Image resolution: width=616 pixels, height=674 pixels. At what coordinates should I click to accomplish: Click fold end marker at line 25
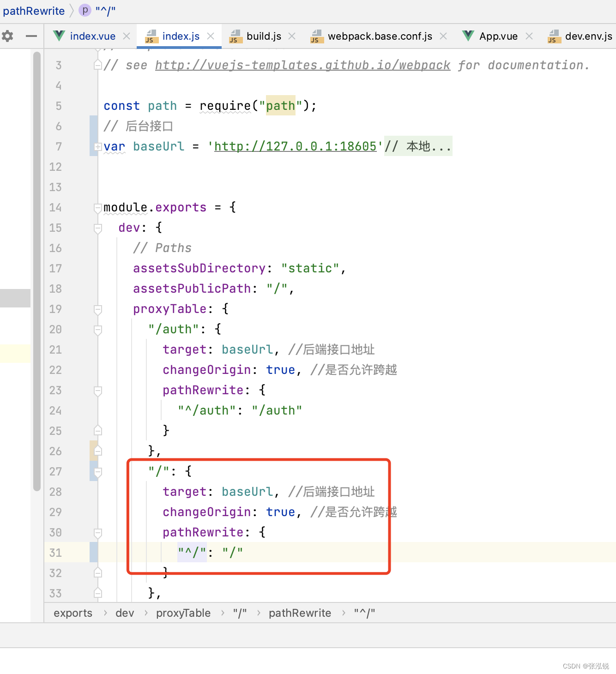pyautogui.click(x=97, y=430)
